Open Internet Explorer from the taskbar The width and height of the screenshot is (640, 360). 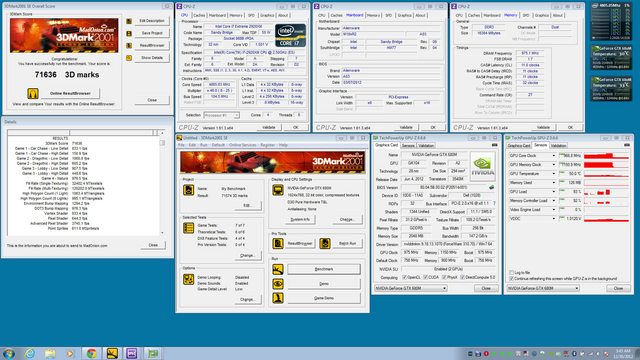coord(29,353)
